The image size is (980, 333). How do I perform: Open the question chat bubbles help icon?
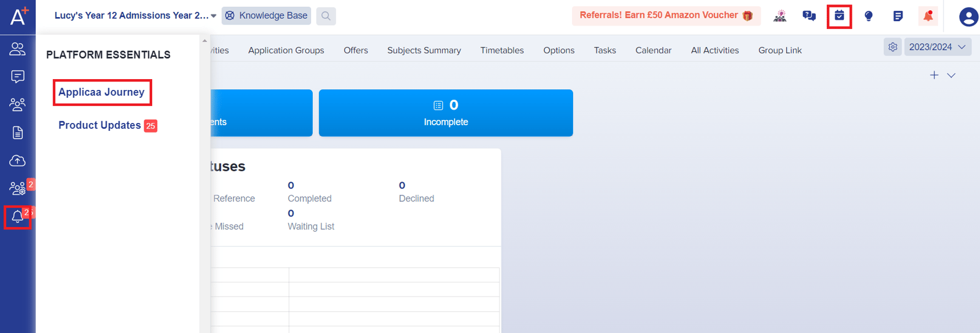click(x=809, y=16)
